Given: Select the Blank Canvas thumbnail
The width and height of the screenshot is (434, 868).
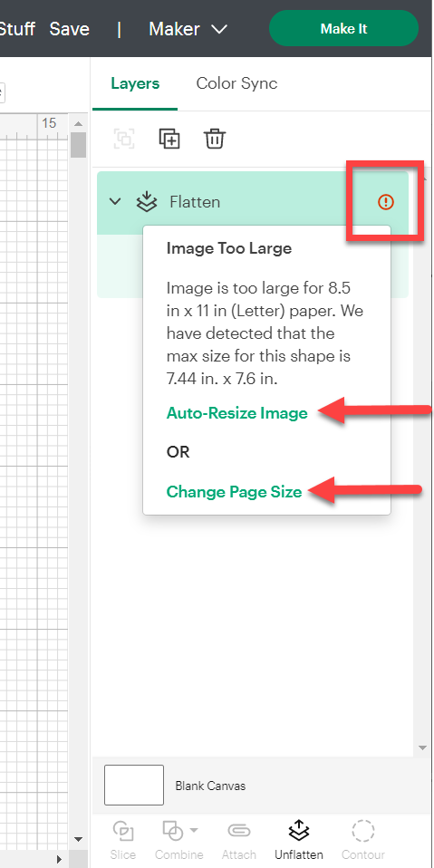Looking at the screenshot, I should pos(134,785).
